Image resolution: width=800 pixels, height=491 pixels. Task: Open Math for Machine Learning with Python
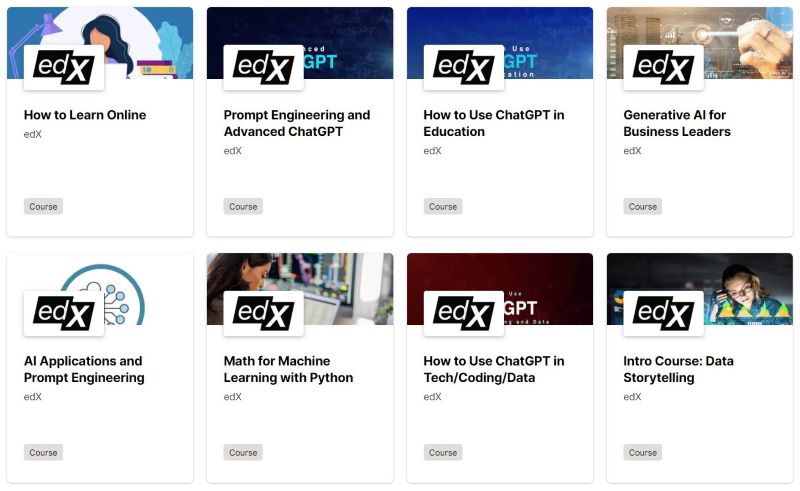288,369
